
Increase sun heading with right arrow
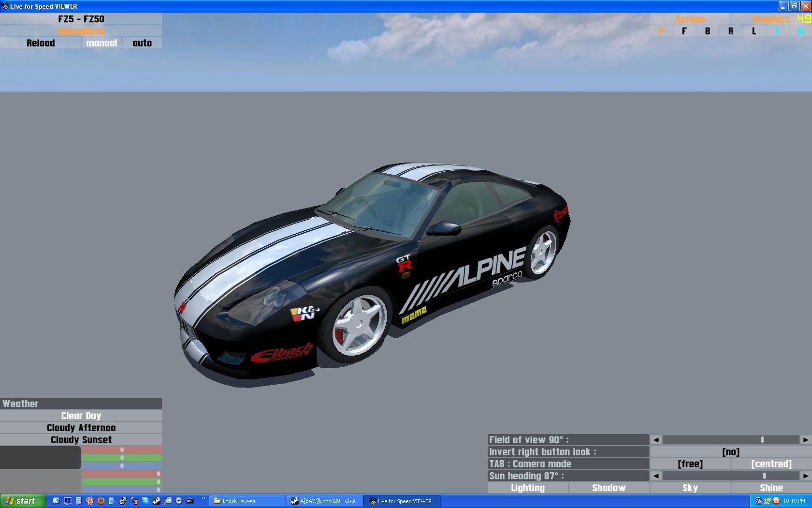(806, 476)
